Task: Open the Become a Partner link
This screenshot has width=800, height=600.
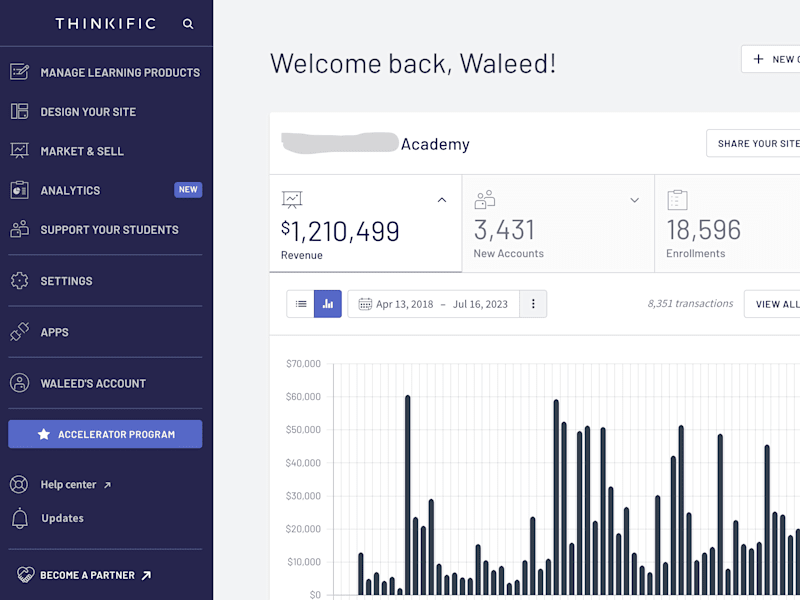Action: point(87,575)
